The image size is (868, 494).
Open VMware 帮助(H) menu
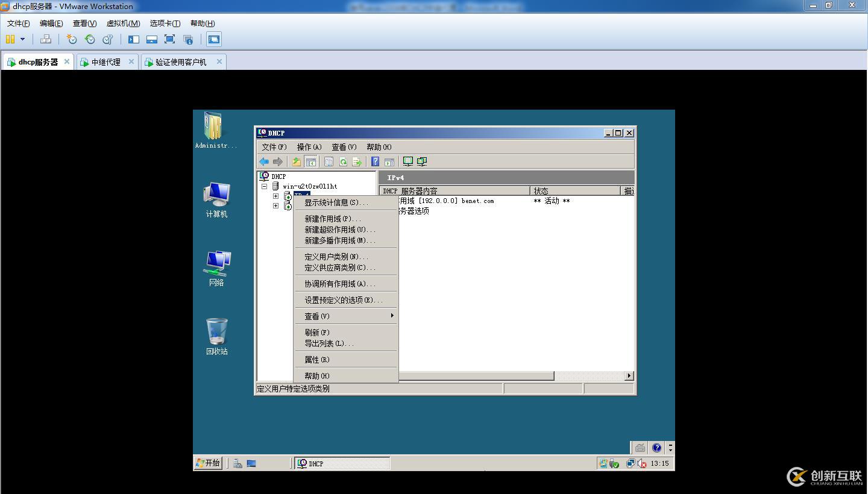pyautogui.click(x=203, y=23)
